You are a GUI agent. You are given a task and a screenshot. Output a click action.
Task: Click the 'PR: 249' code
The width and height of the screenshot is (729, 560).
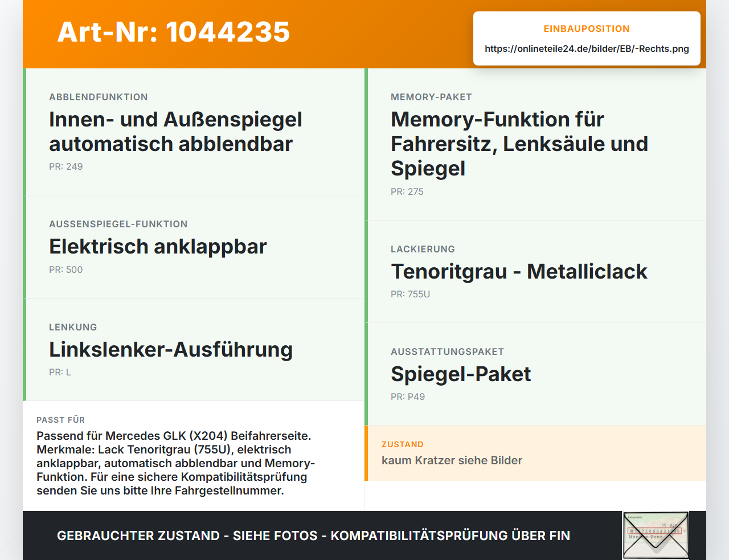pyautogui.click(x=66, y=166)
